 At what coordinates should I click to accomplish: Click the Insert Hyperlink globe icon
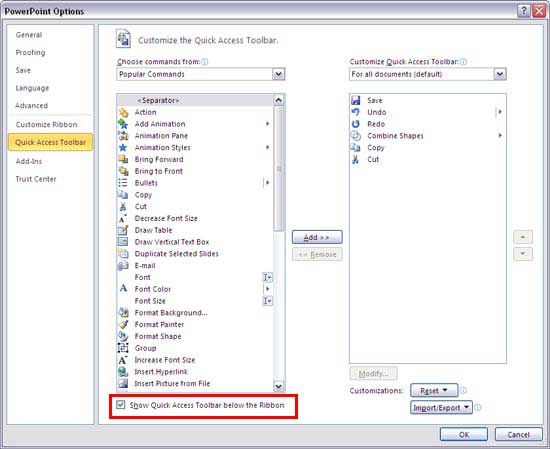tap(123, 371)
